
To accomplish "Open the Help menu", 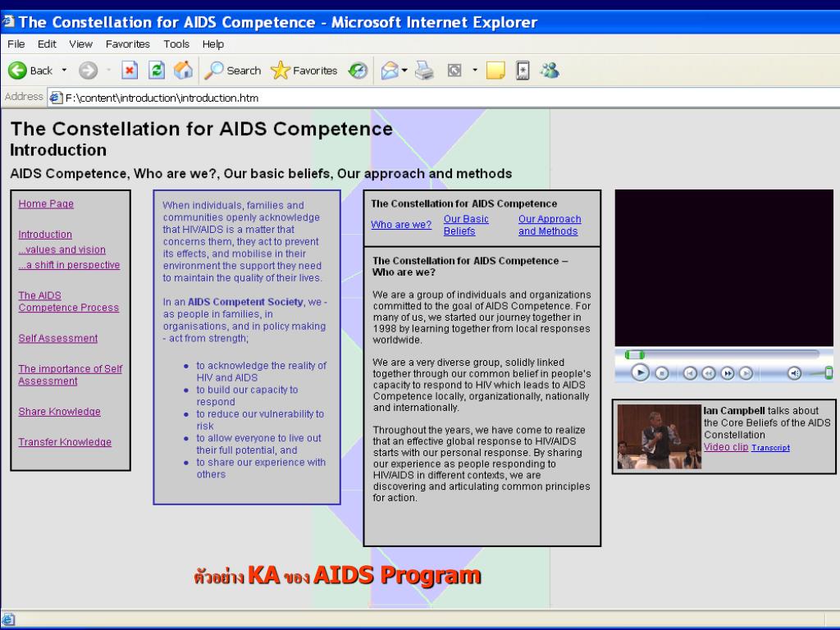I will click(x=212, y=44).
